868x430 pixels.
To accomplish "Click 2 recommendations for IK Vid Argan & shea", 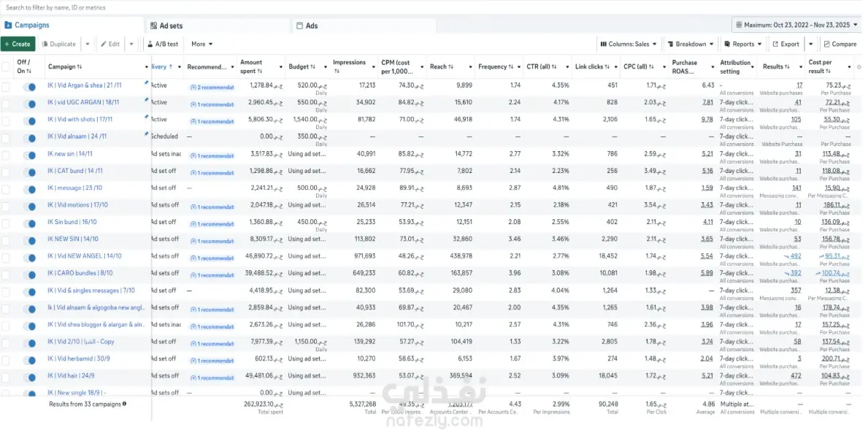I will click(x=212, y=88).
